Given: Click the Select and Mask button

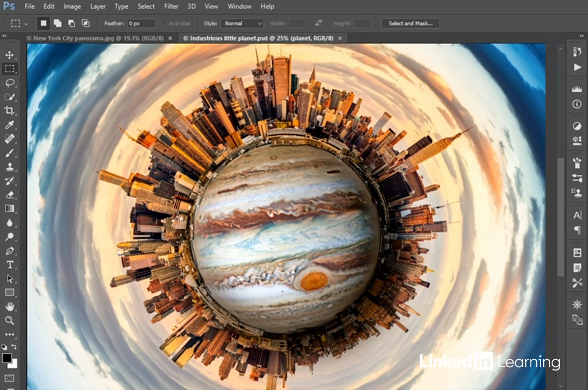Looking at the screenshot, I should point(411,24).
